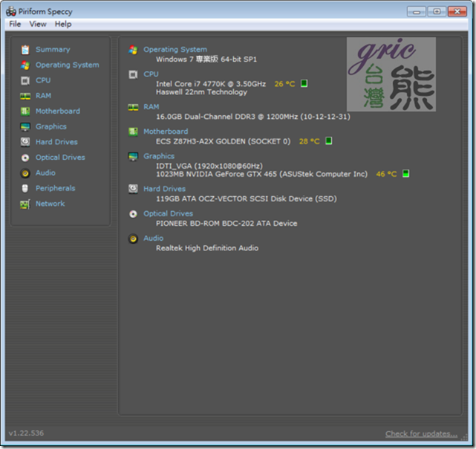476x449 pixels.
Task: Click the Network card icon in sidebar
Action: pyautogui.click(x=25, y=204)
